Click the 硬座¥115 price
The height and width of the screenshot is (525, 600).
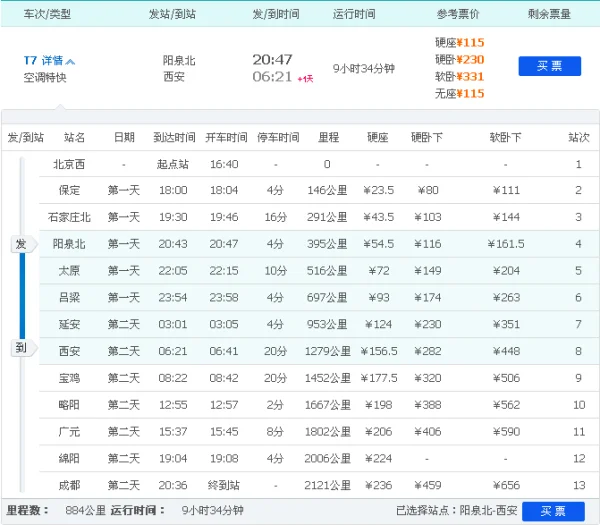coord(460,42)
